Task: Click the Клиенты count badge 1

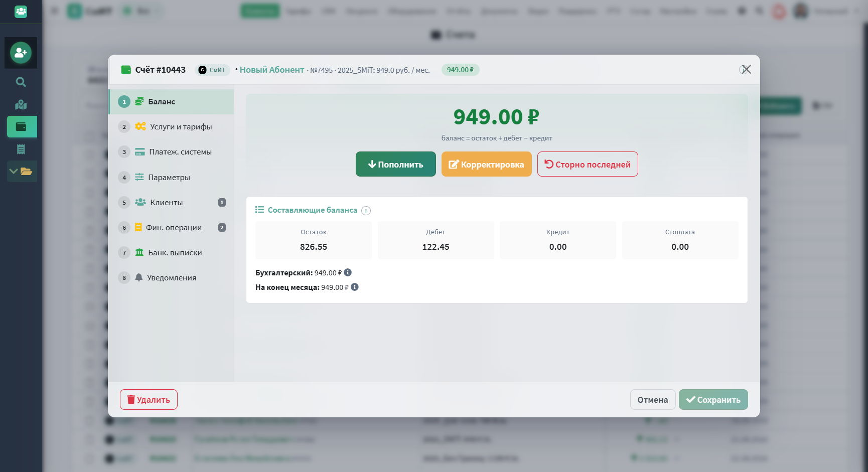Action: [222, 203]
